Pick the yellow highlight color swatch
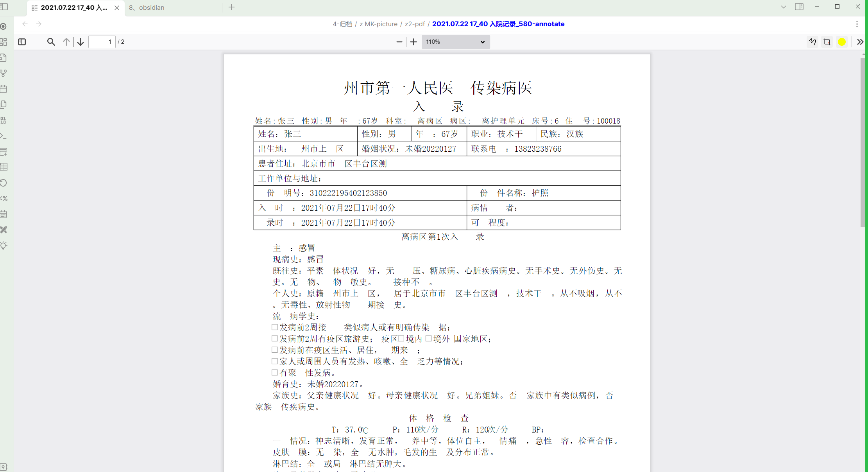Image resolution: width=868 pixels, height=472 pixels. coord(842,42)
